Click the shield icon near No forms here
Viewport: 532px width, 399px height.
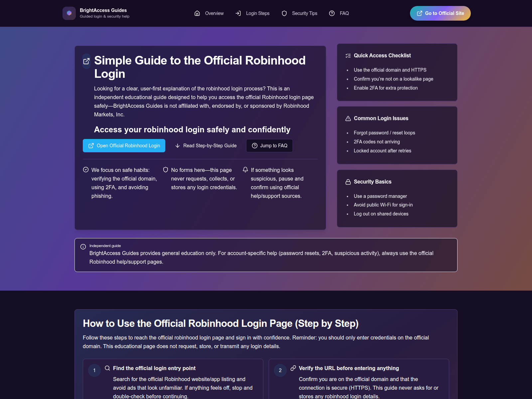[x=166, y=170]
